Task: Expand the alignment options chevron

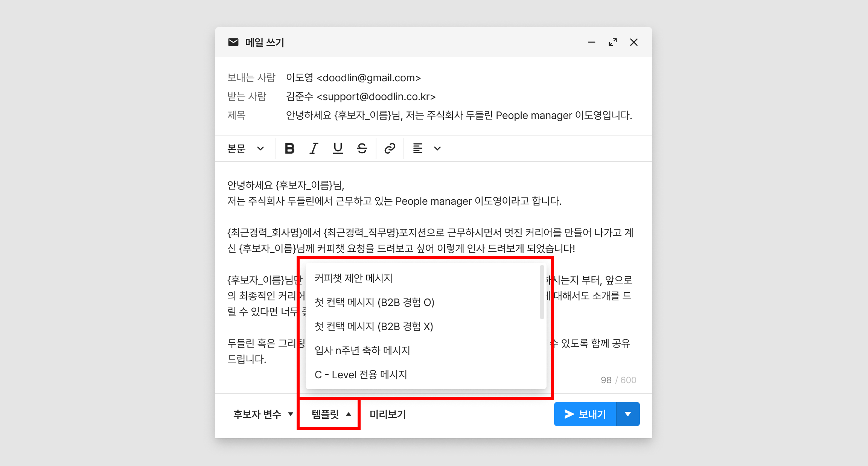Action: pos(437,148)
